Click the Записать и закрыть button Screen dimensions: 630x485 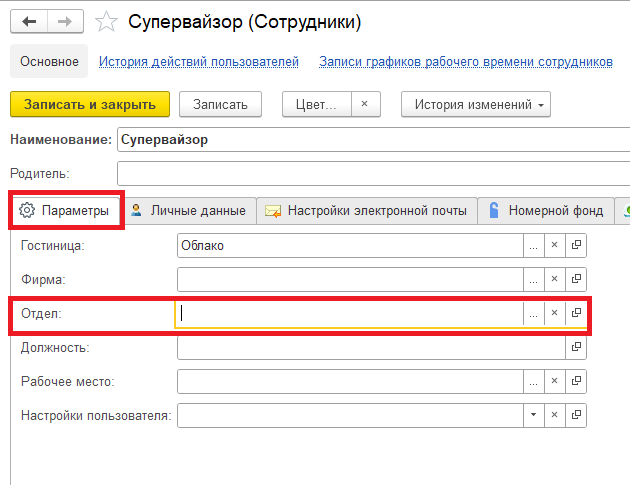[x=90, y=104]
